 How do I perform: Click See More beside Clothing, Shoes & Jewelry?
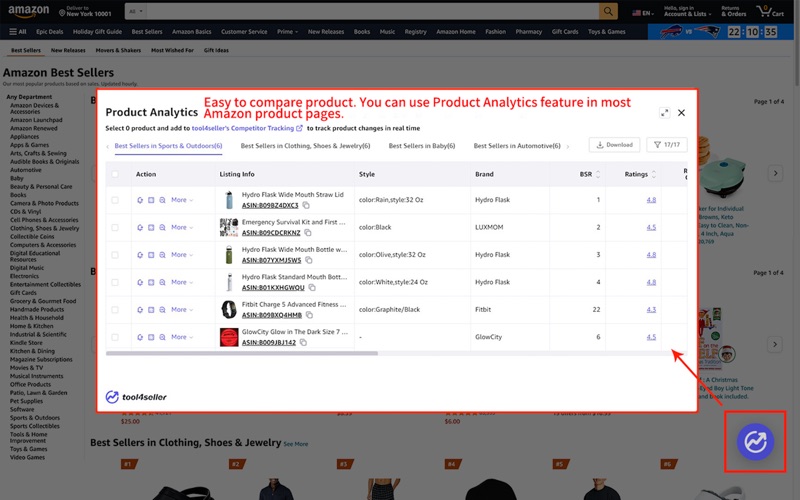pyautogui.click(x=295, y=444)
